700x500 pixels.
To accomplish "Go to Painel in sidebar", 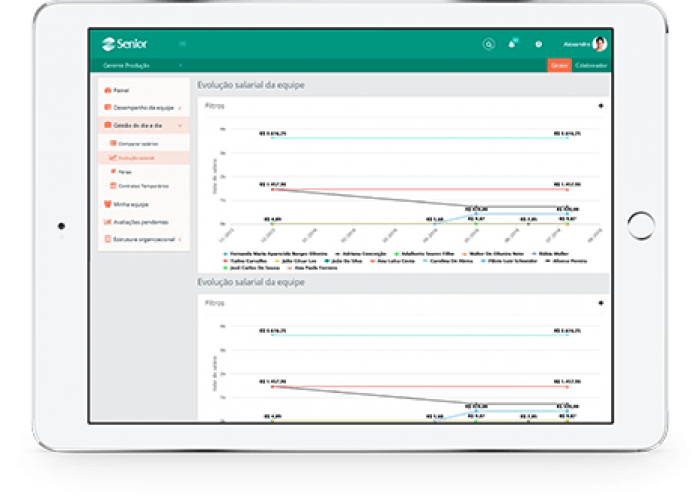I will pyautogui.click(x=120, y=90).
